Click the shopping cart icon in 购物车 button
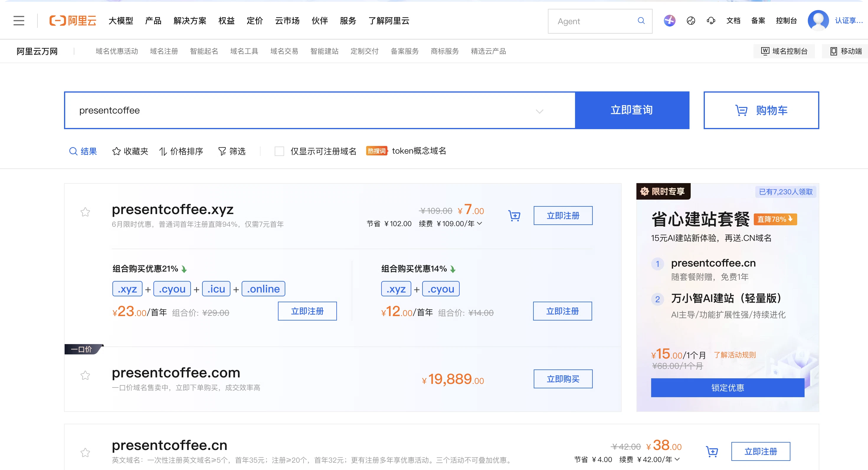This screenshot has width=868, height=470. (741, 111)
